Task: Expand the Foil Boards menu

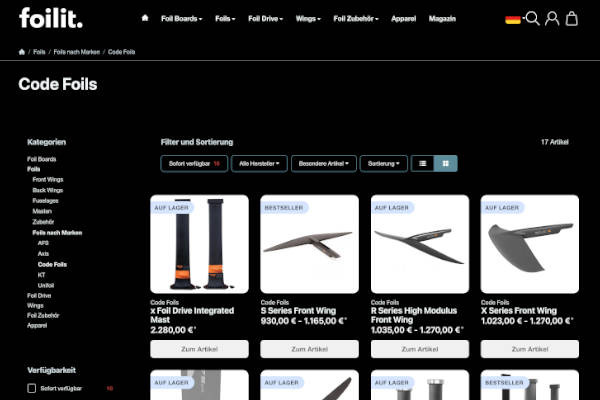Action: [181, 19]
